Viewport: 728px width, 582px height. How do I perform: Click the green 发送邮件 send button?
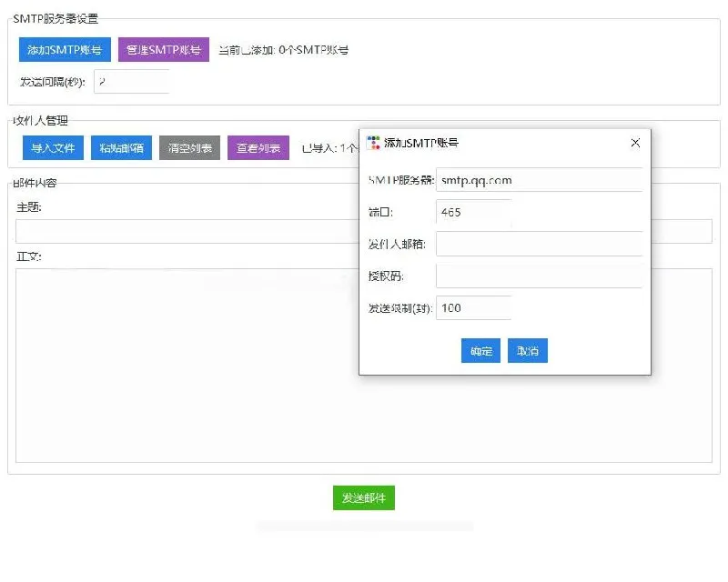(x=362, y=497)
